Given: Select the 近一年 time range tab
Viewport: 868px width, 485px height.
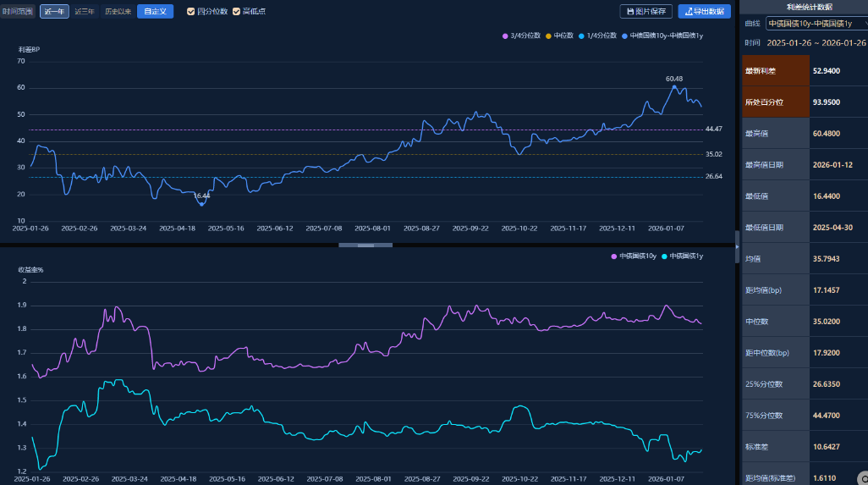Looking at the screenshot, I should point(54,12).
